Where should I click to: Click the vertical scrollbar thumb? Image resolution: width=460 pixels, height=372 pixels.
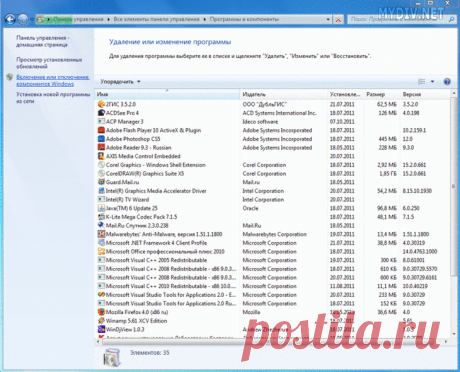453,187
